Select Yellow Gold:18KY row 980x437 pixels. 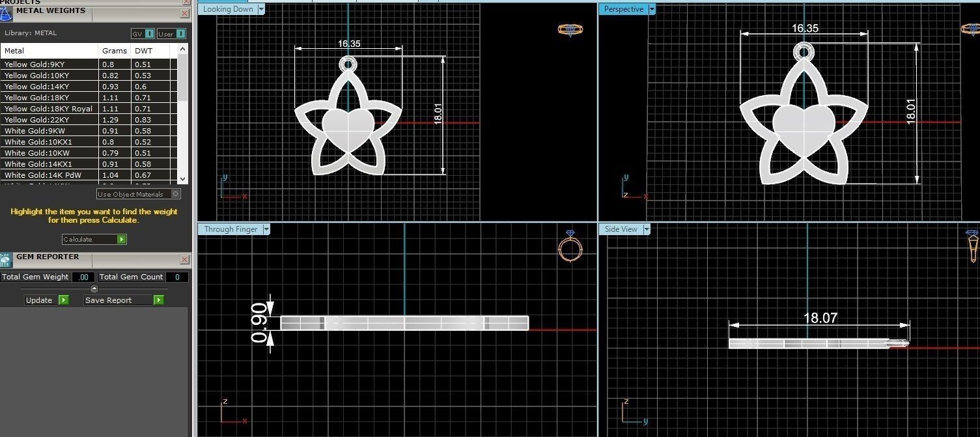89,98
